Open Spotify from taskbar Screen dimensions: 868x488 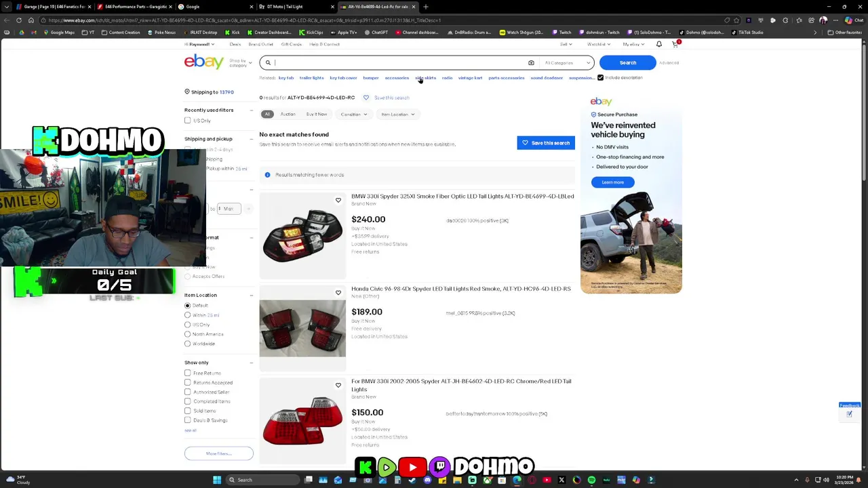[x=591, y=480]
